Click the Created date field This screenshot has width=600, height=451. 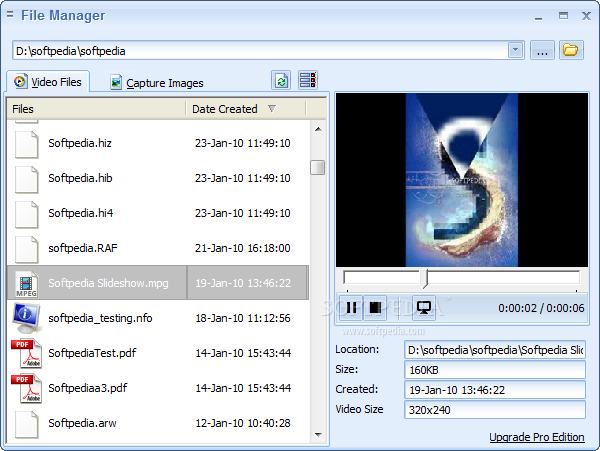point(495,390)
